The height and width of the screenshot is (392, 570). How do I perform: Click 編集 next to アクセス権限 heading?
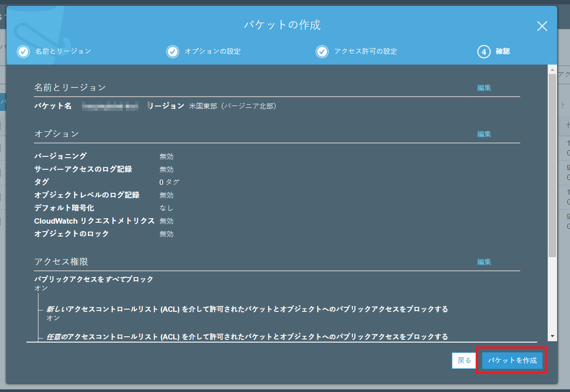[x=484, y=262]
